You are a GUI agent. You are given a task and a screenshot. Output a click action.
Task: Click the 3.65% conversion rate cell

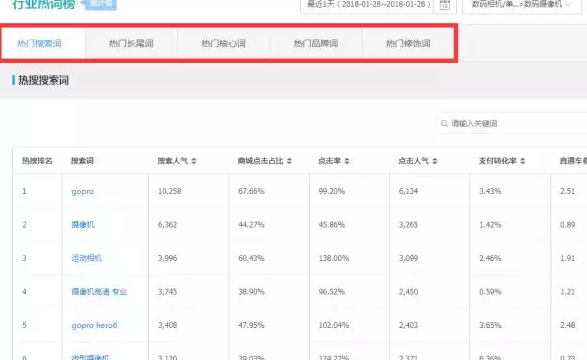pos(490,325)
